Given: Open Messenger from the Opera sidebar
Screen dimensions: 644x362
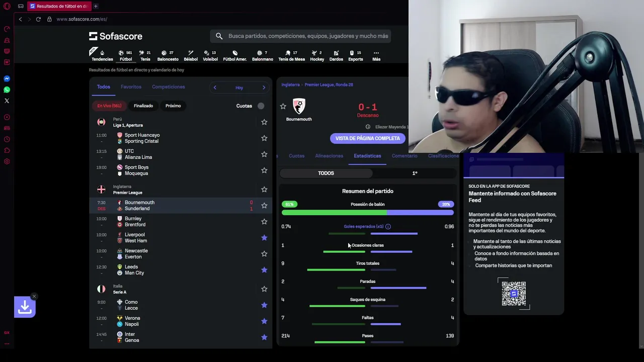Looking at the screenshot, I should (7, 79).
